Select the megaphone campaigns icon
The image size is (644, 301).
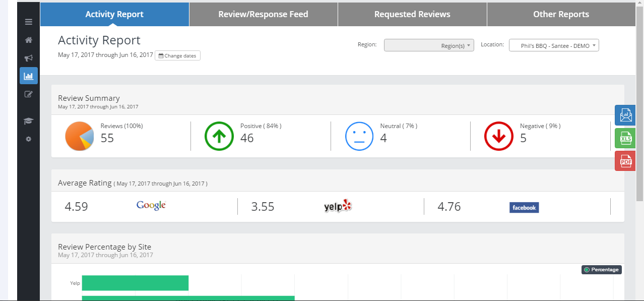coord(28,58)
